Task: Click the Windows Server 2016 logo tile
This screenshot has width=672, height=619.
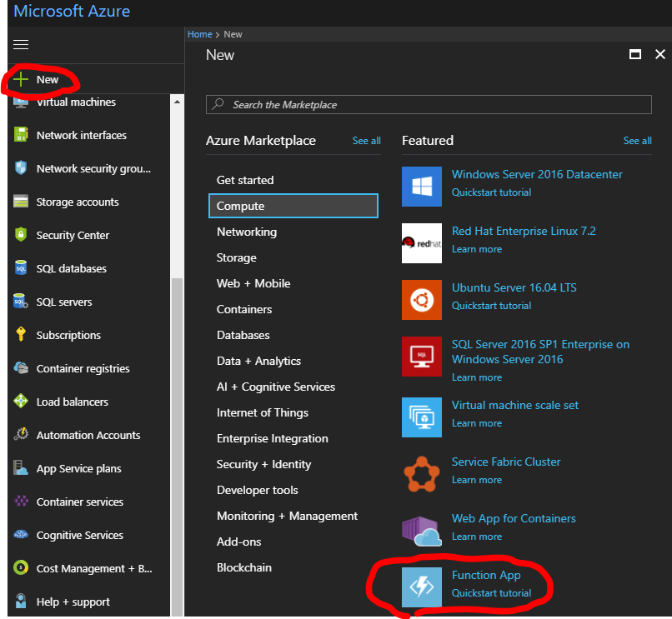Action: pos(422,187)
